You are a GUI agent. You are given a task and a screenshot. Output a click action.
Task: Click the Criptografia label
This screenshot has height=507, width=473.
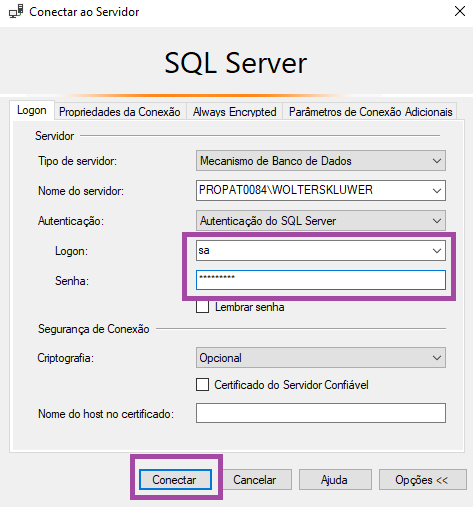point(65,358)
